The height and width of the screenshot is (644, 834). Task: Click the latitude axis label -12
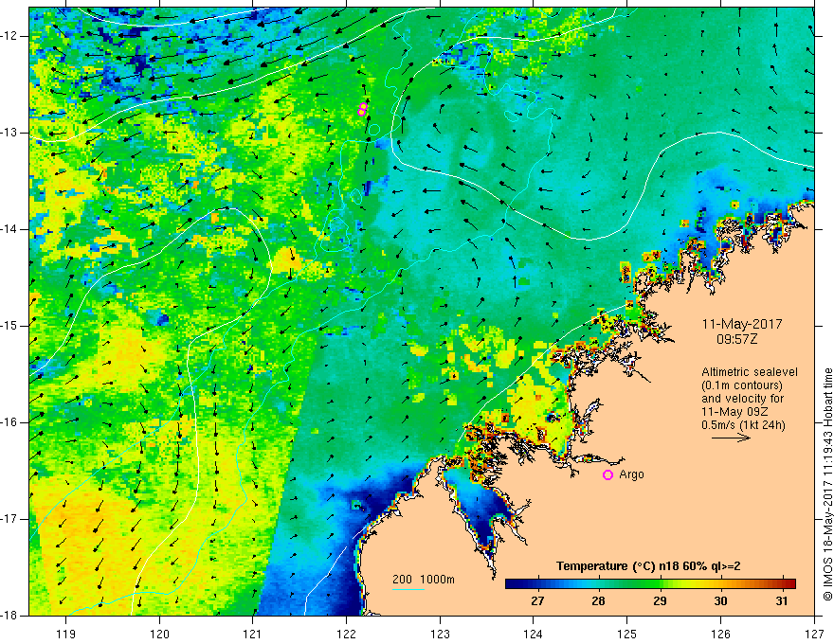(x=10, y=36)
